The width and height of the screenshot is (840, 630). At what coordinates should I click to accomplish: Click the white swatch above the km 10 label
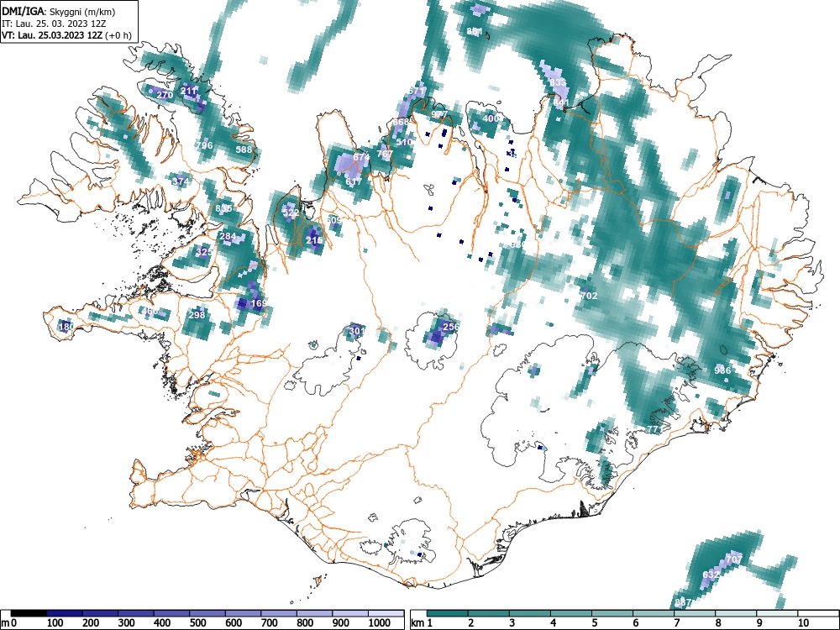817,613
